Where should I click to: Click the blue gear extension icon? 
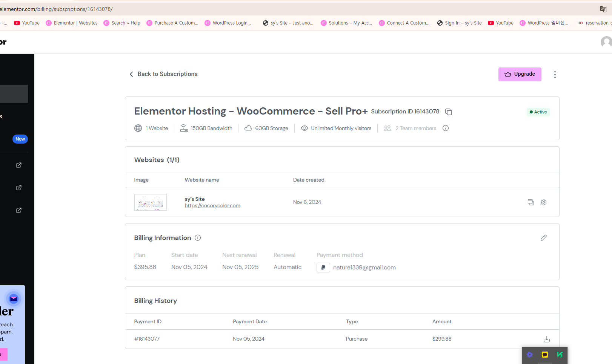pyautogui.click(x=530, y=355)
